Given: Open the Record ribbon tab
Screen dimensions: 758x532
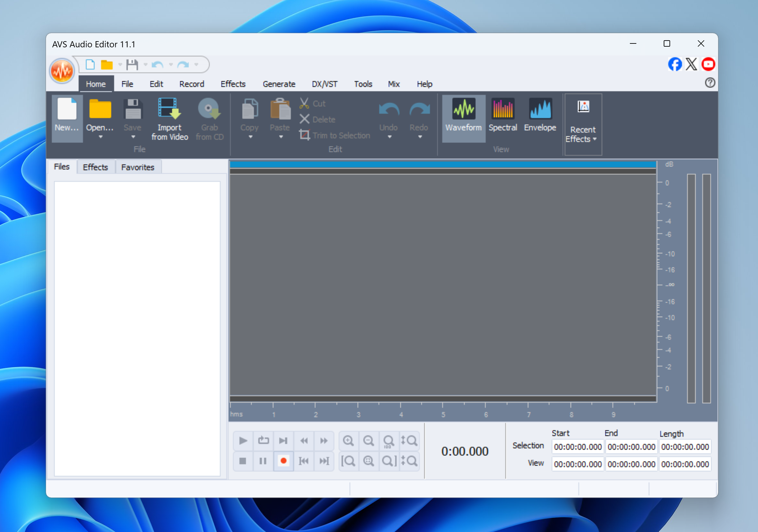Looking at the screenshot, I should [192, 84].
